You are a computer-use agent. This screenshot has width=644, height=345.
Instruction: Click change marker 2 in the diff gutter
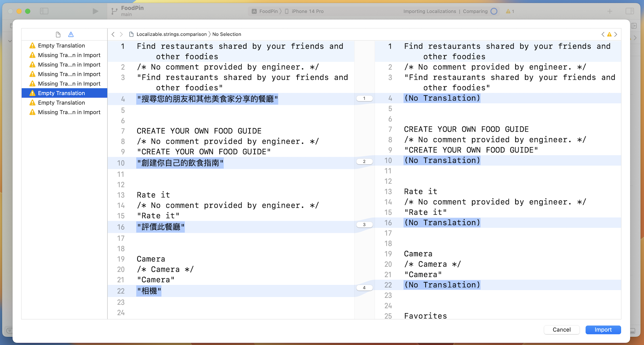tap(364, 161)
